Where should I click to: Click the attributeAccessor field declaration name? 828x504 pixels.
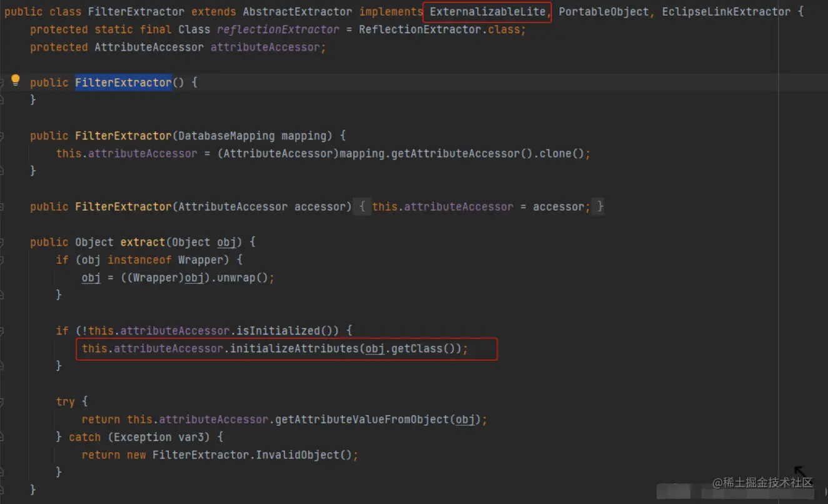266,47
